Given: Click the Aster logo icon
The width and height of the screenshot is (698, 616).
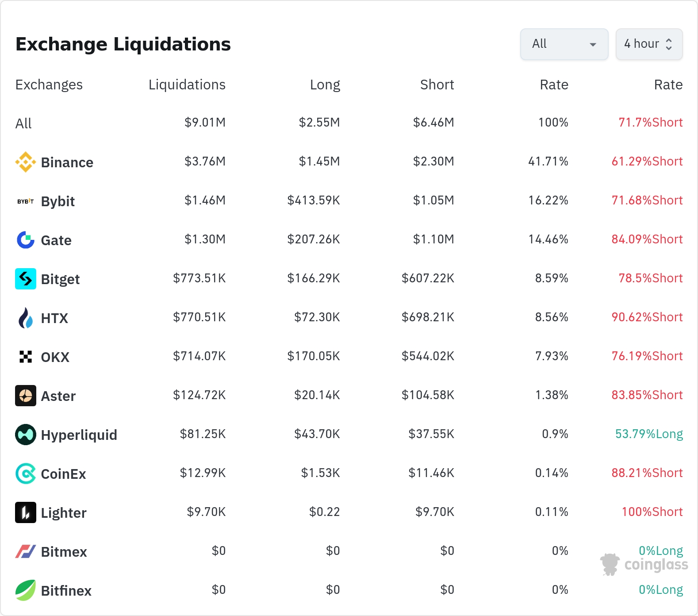Looking at the screenshot, I should [26, 396].
